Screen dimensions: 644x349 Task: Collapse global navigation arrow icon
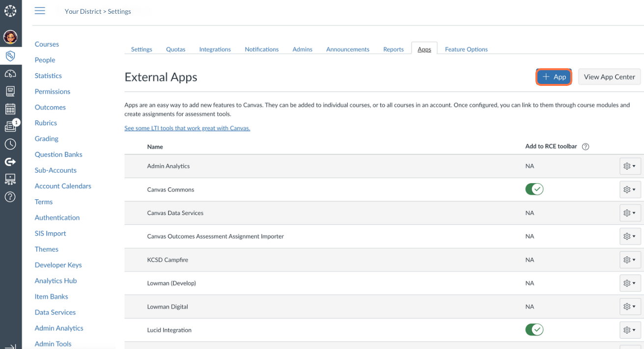(x=10, y=346)
